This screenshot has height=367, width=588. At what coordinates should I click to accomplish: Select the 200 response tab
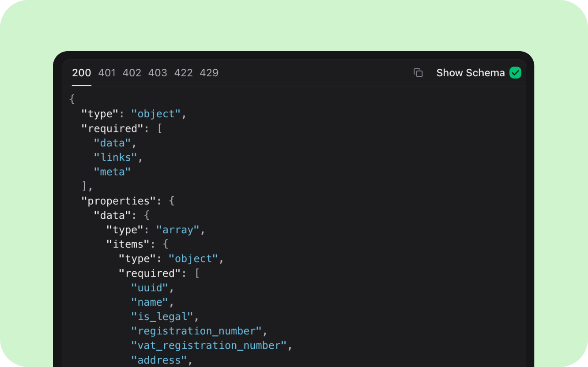pyautogui.click(x=82, y=73)
